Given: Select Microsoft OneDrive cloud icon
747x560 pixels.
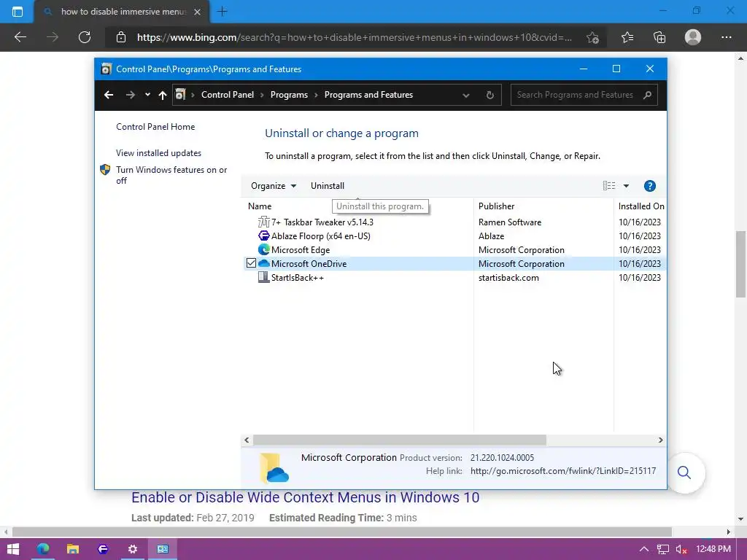Looking at the screenshot, I should tap(263, 263).
